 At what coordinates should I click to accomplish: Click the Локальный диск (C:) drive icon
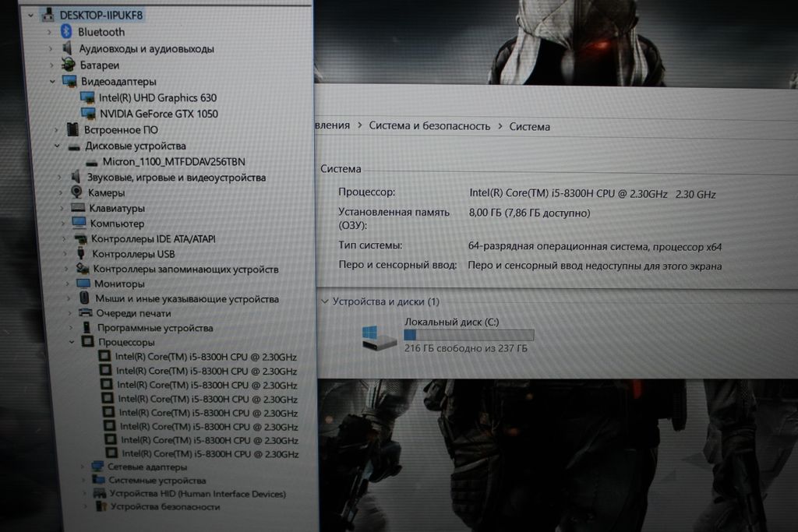click(379, 338)
